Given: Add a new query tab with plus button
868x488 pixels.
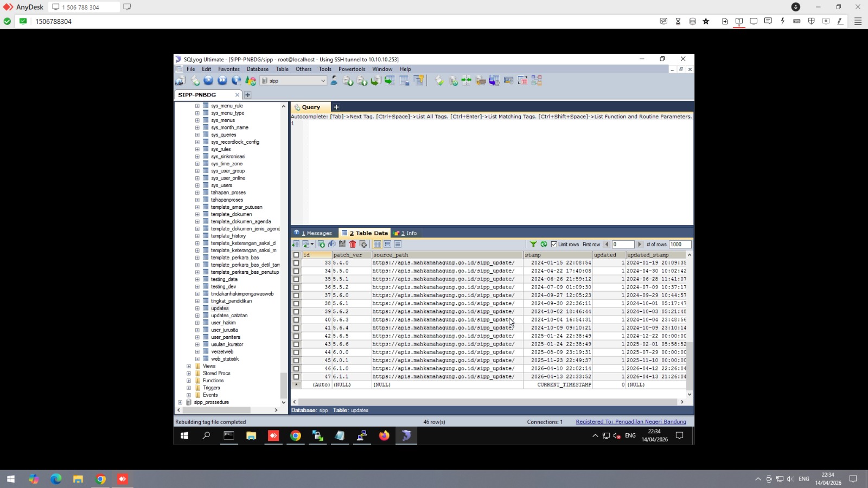Looking at the screenshot, I should 336,107.
